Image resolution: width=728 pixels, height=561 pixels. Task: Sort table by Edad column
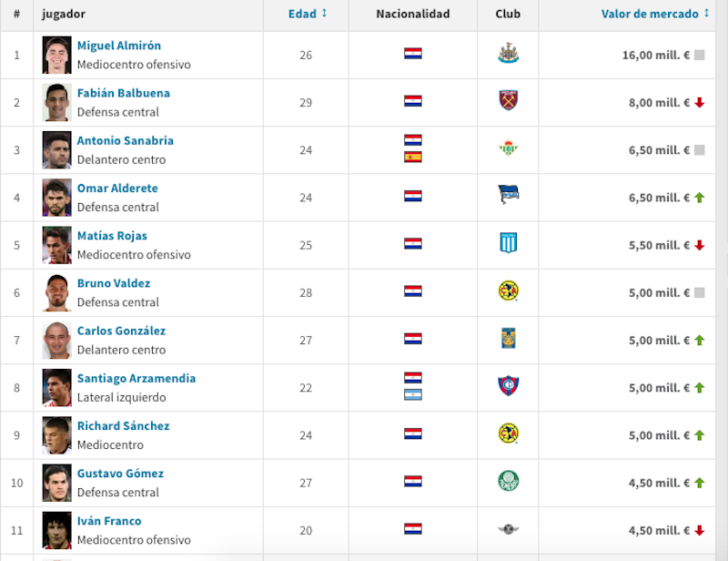point(302,14)
